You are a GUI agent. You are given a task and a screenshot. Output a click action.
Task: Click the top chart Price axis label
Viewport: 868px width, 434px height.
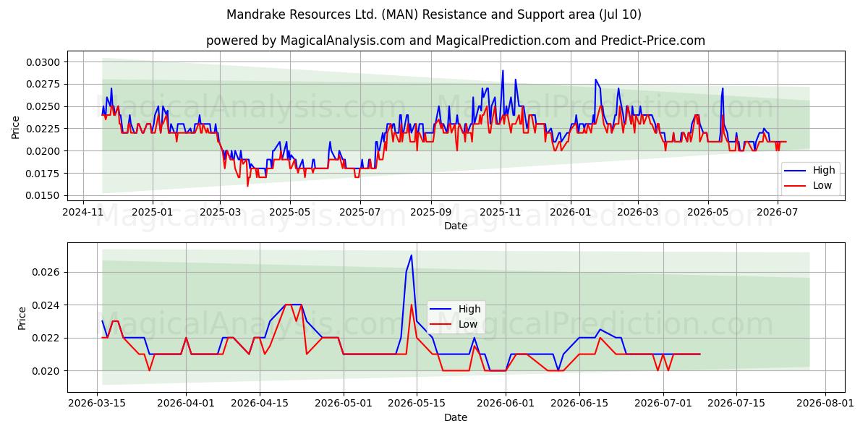[16, 127]
